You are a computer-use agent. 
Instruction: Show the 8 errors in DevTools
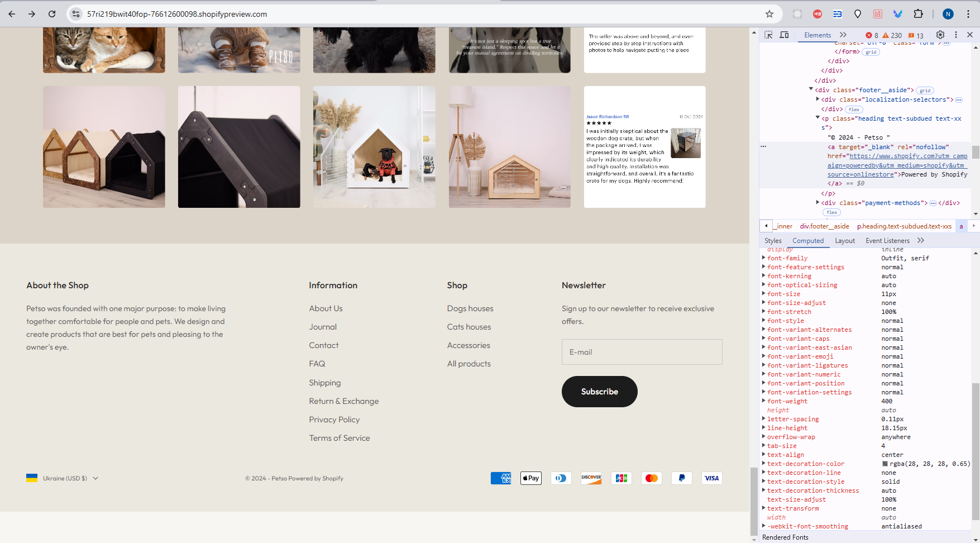(x=872, y=35)
